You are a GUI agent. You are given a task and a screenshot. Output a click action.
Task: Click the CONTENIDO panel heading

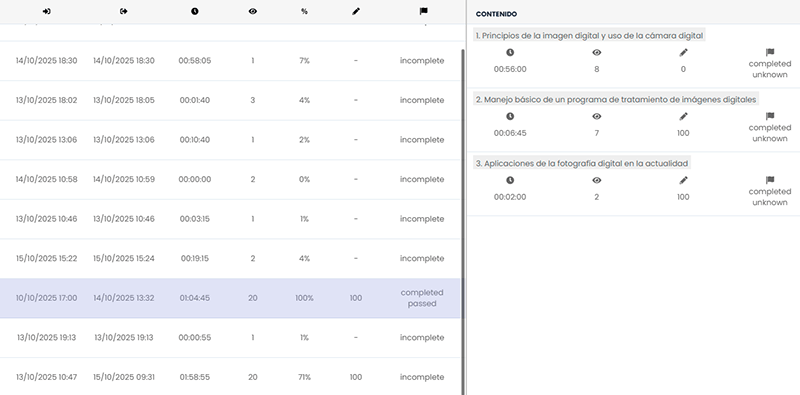tap(496, 14)
